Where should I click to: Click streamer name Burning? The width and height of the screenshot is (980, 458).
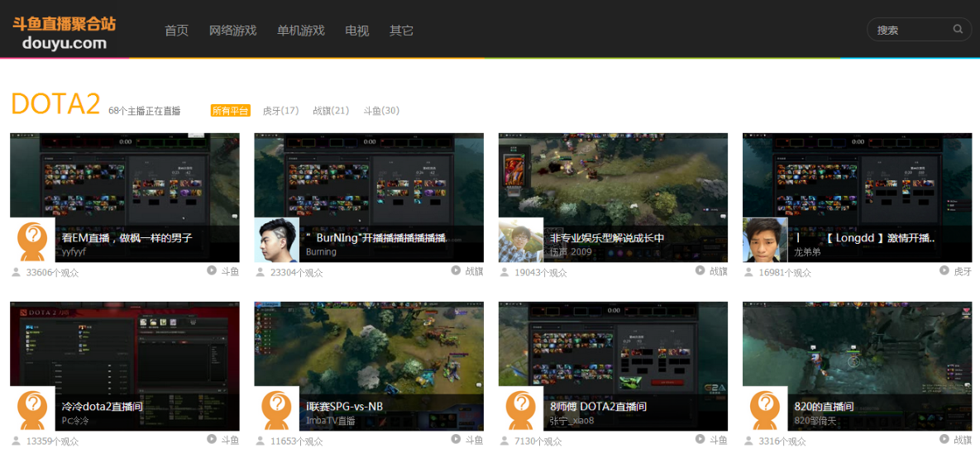[321, 252]
